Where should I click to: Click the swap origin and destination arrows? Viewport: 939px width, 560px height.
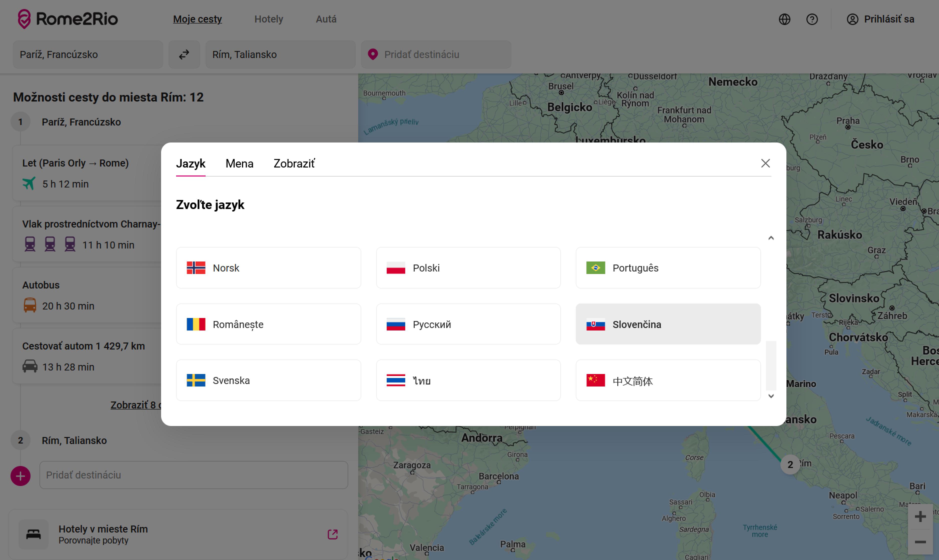click(x=184, y=55)
